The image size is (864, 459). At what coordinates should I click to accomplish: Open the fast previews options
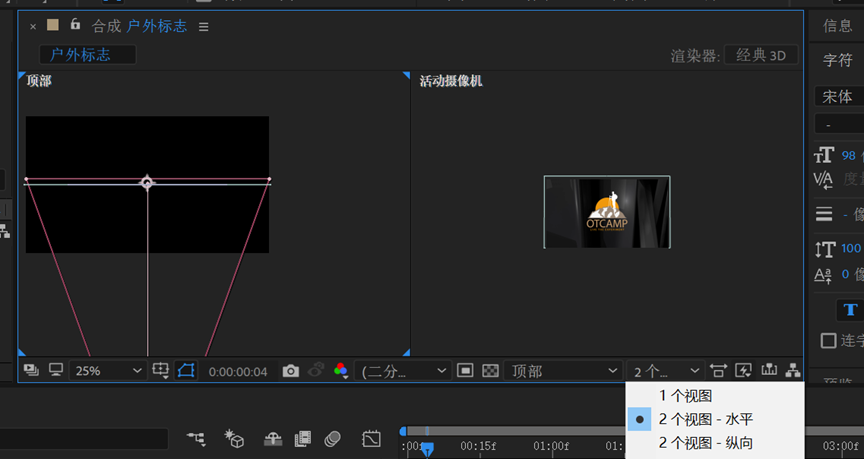[x=743, y=370]
